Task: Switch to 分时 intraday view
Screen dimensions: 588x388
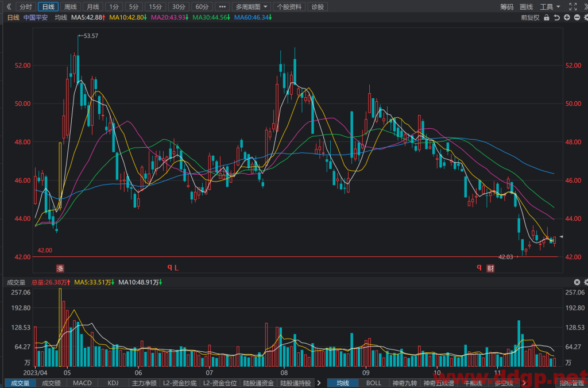Action: tap(26, 7)
